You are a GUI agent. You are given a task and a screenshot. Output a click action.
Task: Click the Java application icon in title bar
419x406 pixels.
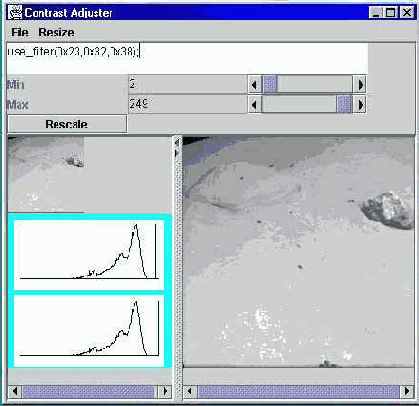coord(15,13)
